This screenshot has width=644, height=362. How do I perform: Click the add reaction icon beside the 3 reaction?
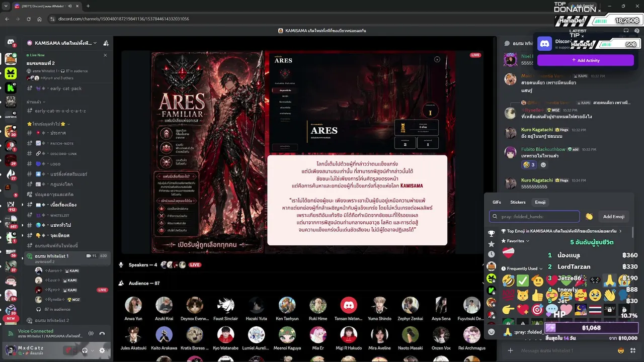(x=543, y=164)
